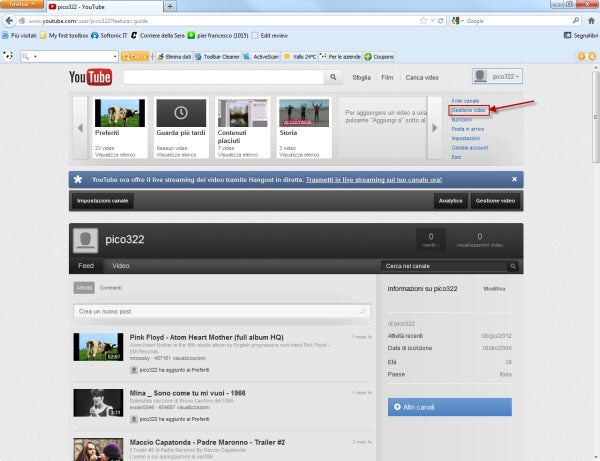Click Impostazioni canale button

[103, 201]
